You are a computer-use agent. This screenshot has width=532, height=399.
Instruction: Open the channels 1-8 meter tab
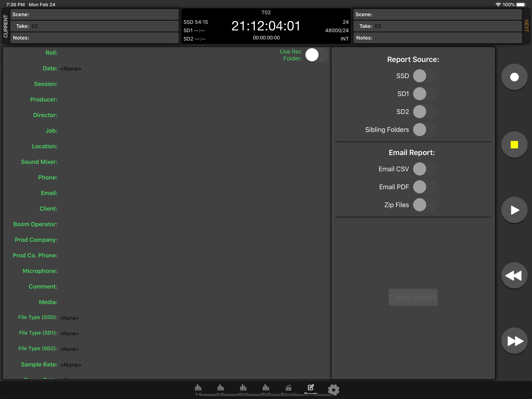[x=198, y=389]
